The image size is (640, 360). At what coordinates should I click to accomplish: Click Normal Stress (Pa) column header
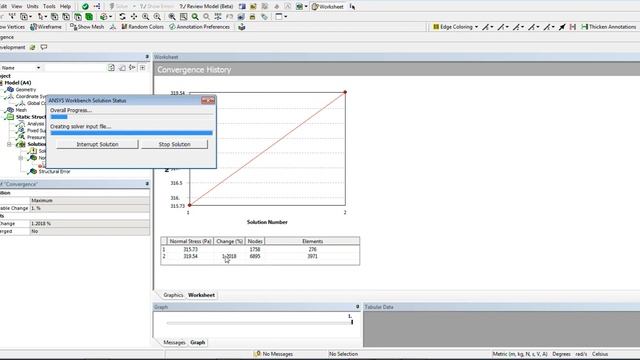coord(190,242)
